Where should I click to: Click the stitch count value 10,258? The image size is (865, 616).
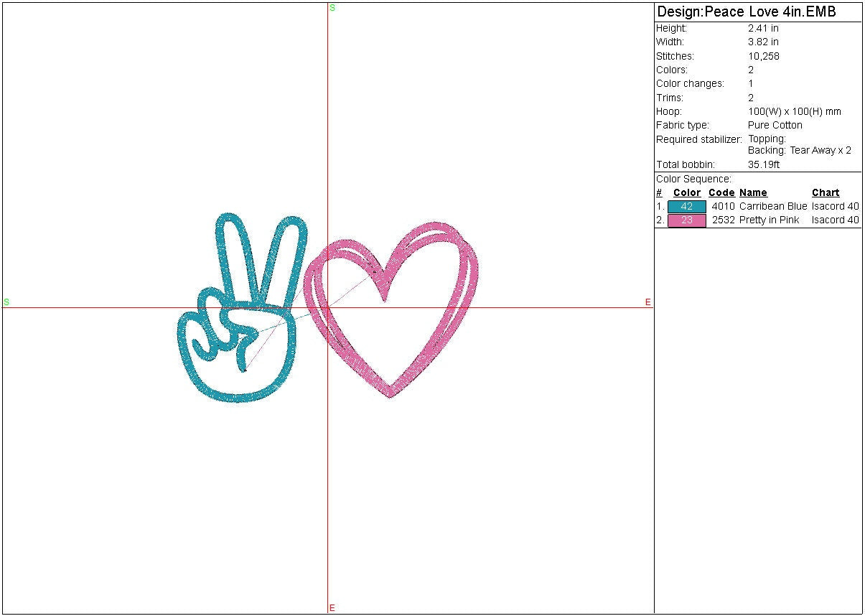click(x=763, y=56)
